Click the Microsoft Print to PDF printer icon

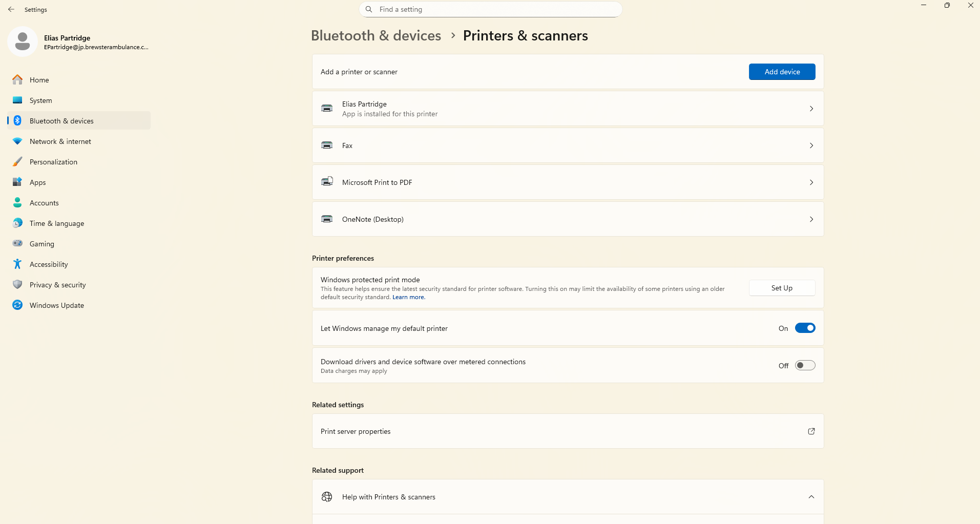tap(327, 182)
